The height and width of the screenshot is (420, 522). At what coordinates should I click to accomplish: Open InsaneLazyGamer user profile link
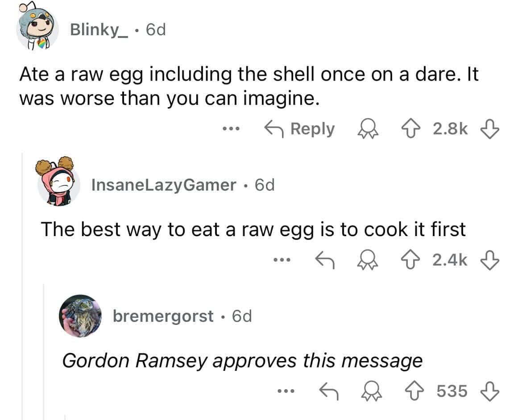[x=163, y=184]
